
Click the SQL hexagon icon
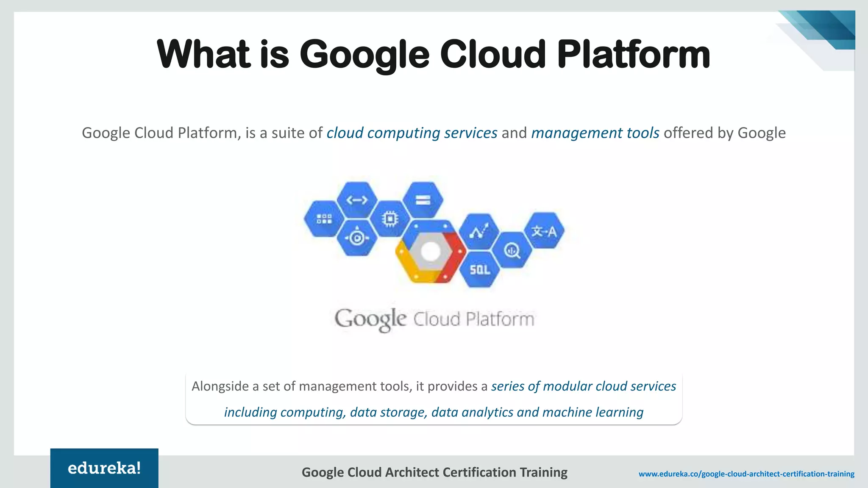coord(479,269)
